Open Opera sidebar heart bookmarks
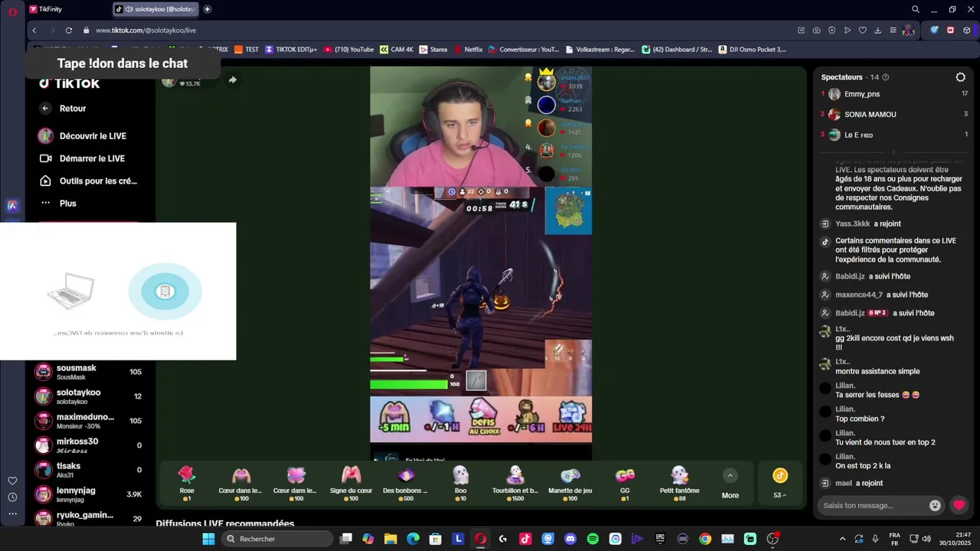 pos(12,481)
